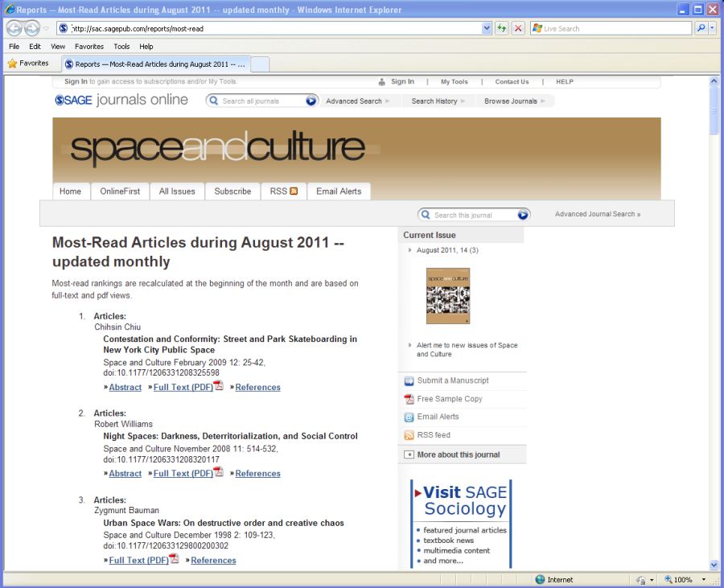Click the sidebar Email Alerts icon
Image resolution: width=724 pixels, height=588 pixels.
[x=409, y=417]
